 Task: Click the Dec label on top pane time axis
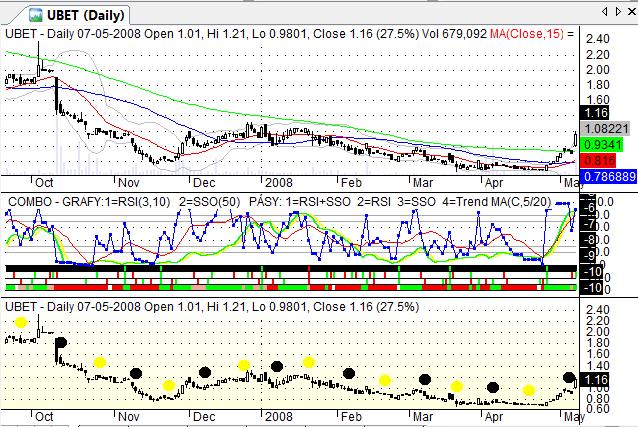204,183
